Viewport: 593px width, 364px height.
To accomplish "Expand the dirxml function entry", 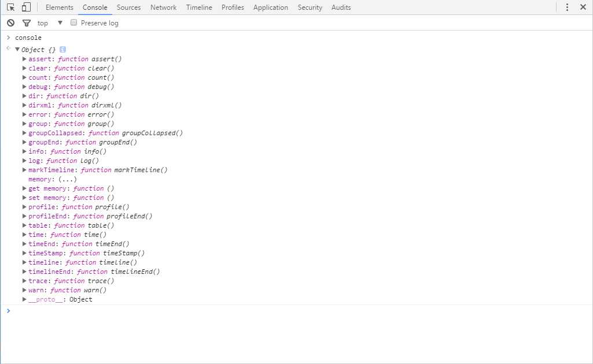I will 24,105.
